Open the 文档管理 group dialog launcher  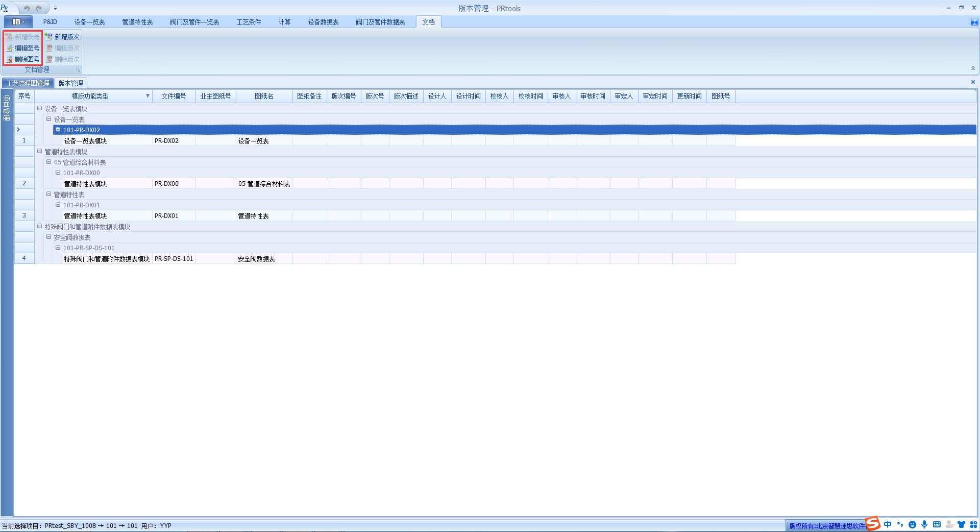click(78, 70)
